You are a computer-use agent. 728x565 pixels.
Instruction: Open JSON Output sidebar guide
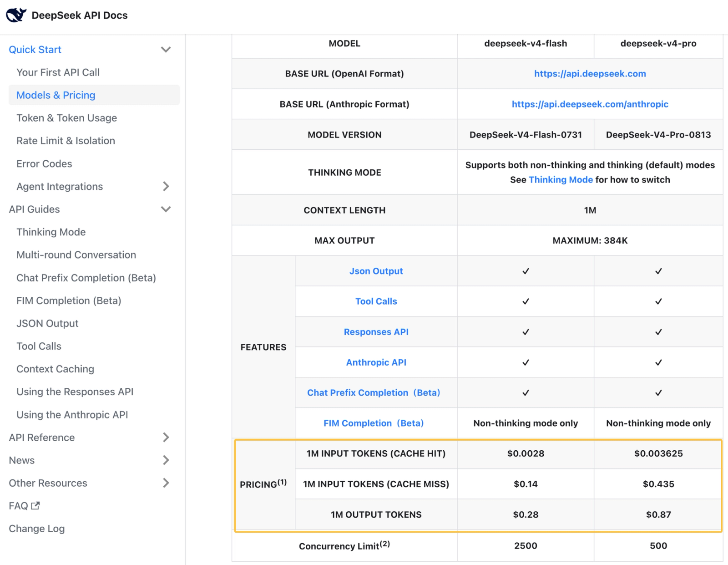point(47,323)
